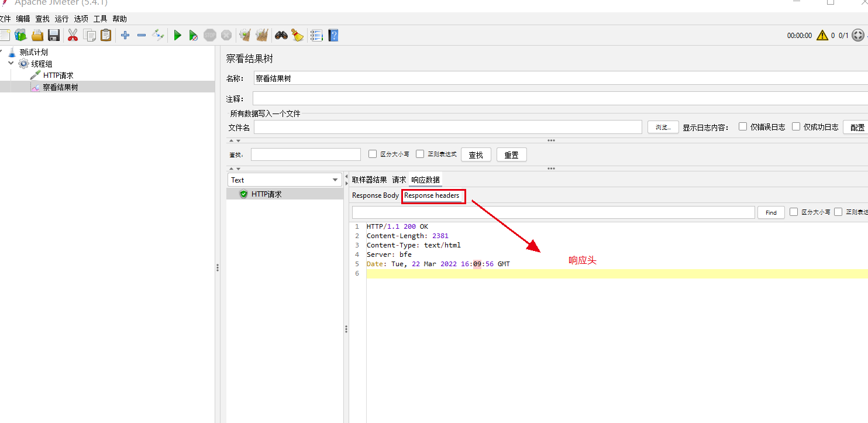
Task: Click the Templates icon in the toolbar
Action: coord(21,35)
